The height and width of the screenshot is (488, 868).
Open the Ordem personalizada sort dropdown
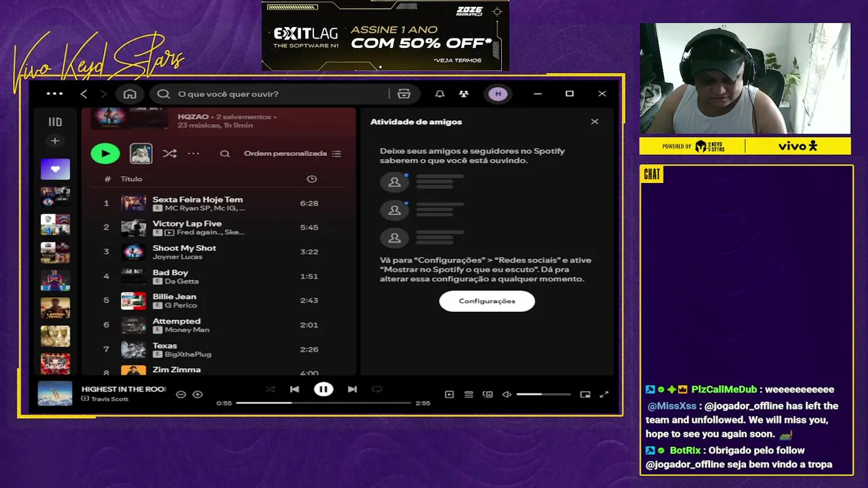(292, 154)
